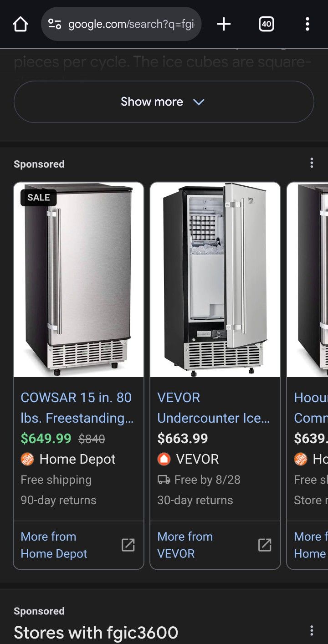Open Chrome three-dot overflow menu
Viewport: 328px width, 644px height.
point(307,24)
